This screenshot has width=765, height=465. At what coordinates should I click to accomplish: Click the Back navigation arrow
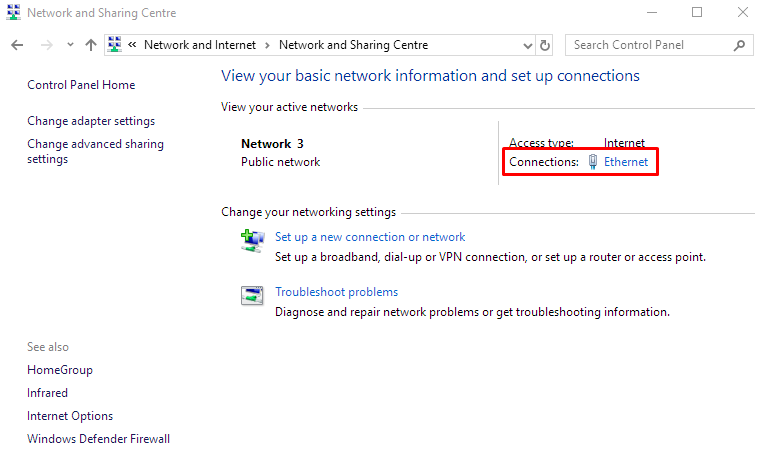[17, 45]
